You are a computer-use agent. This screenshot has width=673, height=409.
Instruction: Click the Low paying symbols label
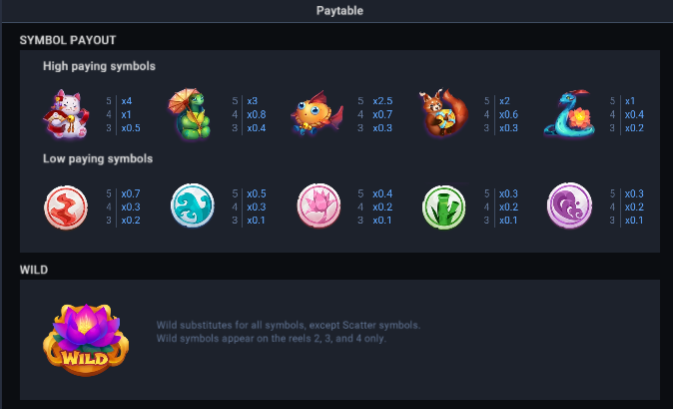tap(98, 159)
